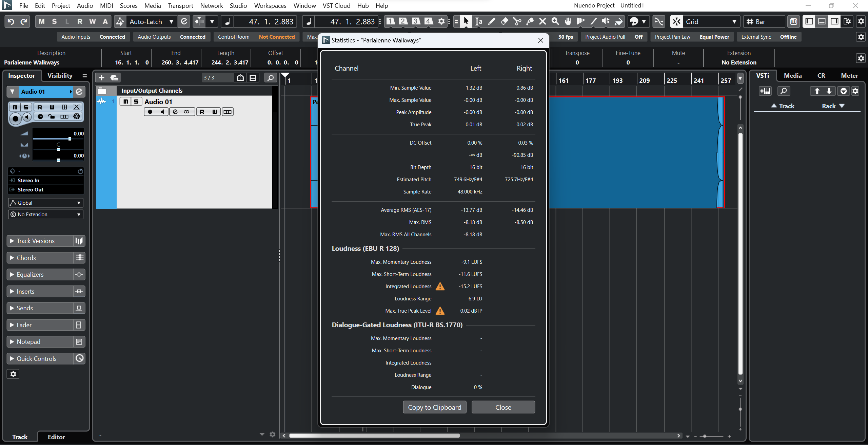This screenshot has width=868, height=445.
Task: Click the Add Track plus icon
Action: [x=101, y=78]
